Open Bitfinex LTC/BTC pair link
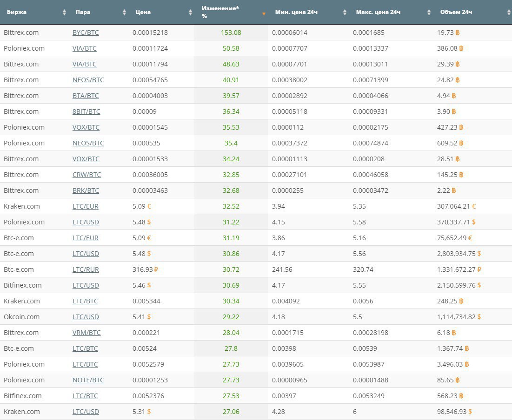 point(85,396)
